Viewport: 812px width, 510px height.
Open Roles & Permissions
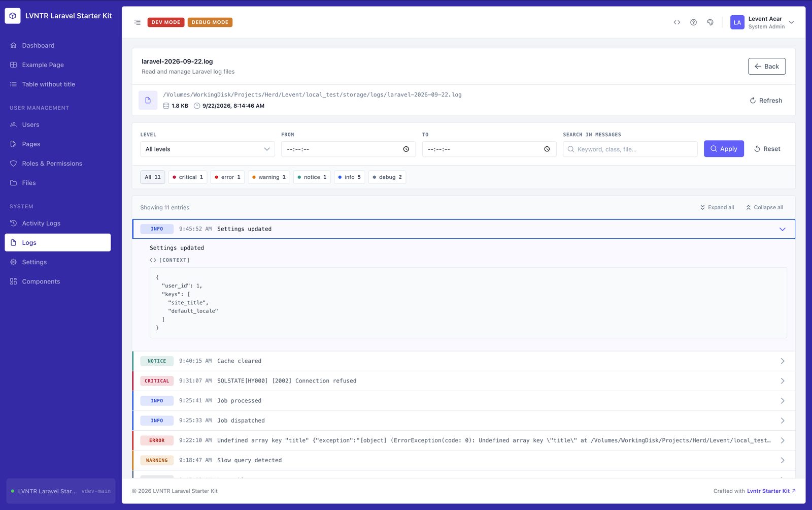[58, 164]
